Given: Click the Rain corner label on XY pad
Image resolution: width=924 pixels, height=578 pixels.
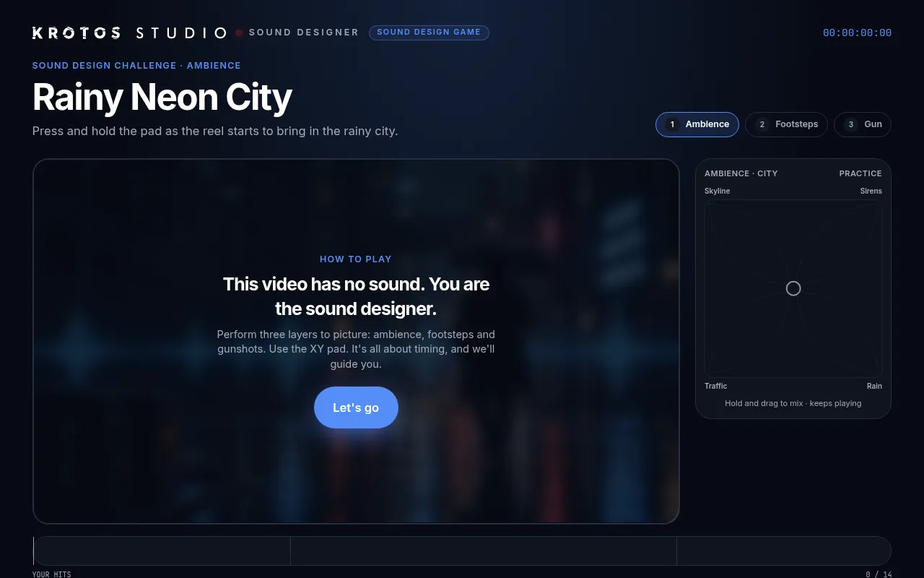Looking at the screenshot, I should (874, 386).
